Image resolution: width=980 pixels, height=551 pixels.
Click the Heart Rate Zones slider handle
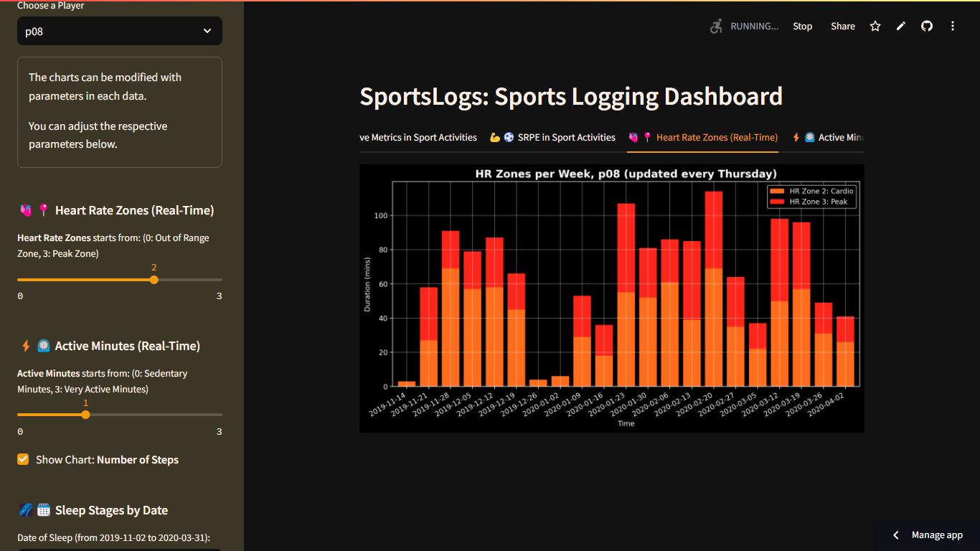154,280
